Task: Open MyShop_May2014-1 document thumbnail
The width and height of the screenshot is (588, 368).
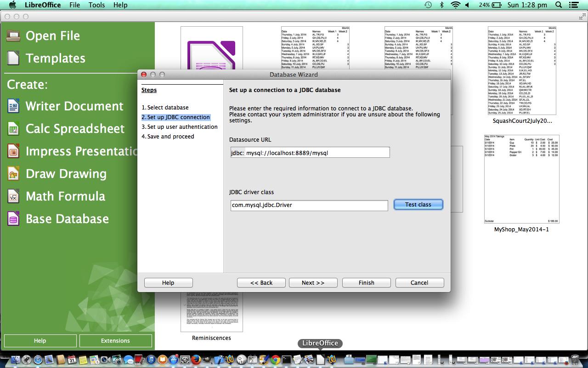Action: point(521,179)
